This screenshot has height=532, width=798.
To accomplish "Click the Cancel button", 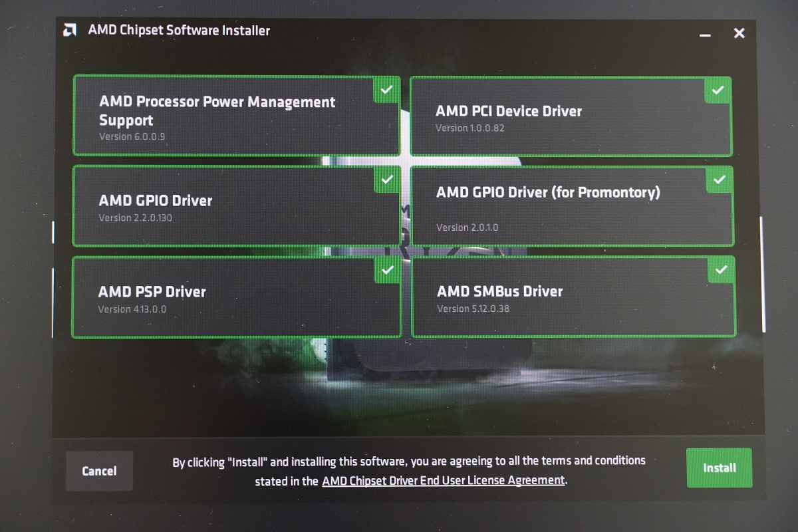I will (x=99, y=471).
